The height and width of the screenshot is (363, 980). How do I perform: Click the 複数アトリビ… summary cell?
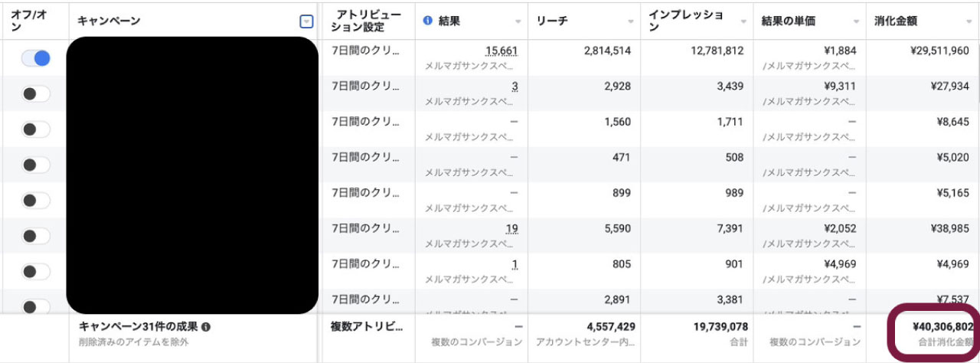(366, 327)
